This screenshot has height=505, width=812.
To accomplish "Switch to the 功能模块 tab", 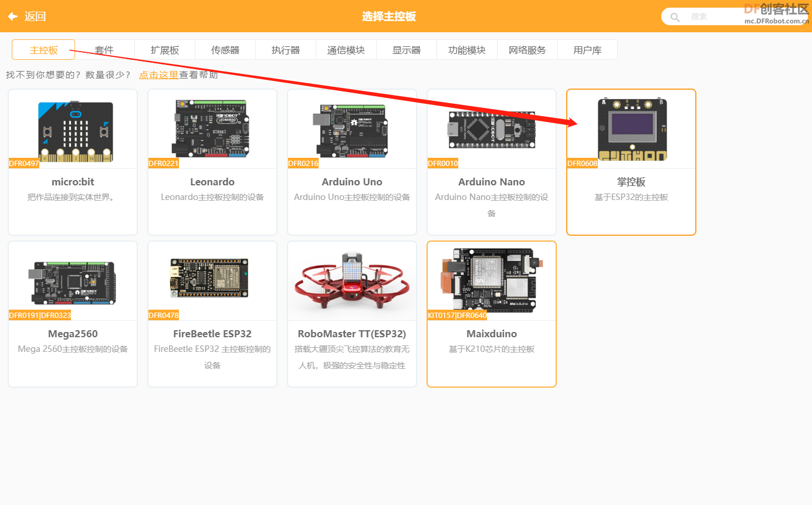I will (x=467, y=50).
